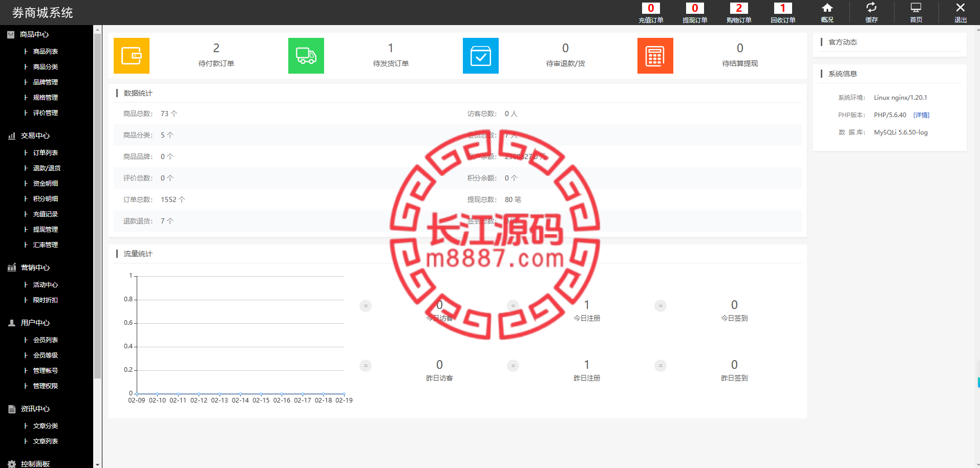
Task: Click the round icon beside 昨日注册
Action: coord(513,366)
